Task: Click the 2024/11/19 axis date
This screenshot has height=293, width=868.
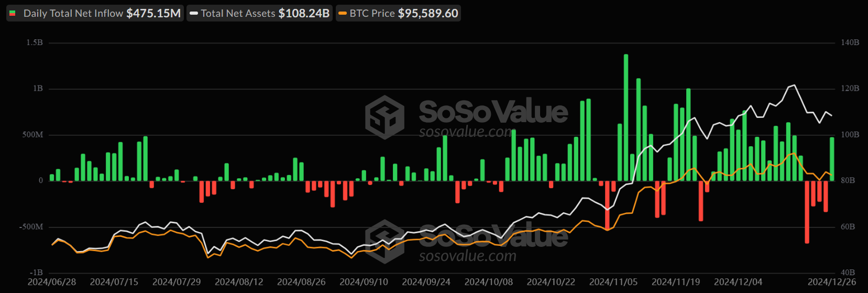Action: (x=676, y=282)
